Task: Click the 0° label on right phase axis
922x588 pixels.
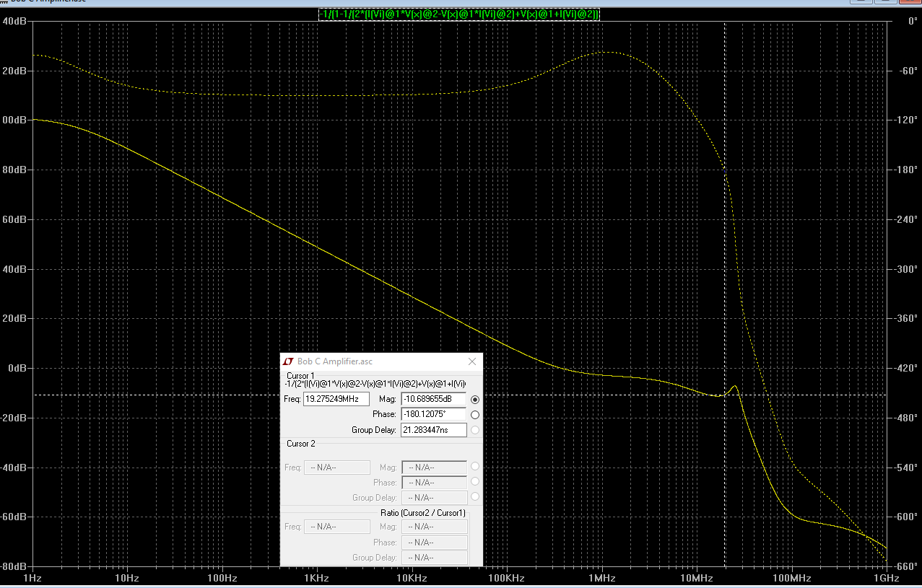Action: [x=912, y=21]
